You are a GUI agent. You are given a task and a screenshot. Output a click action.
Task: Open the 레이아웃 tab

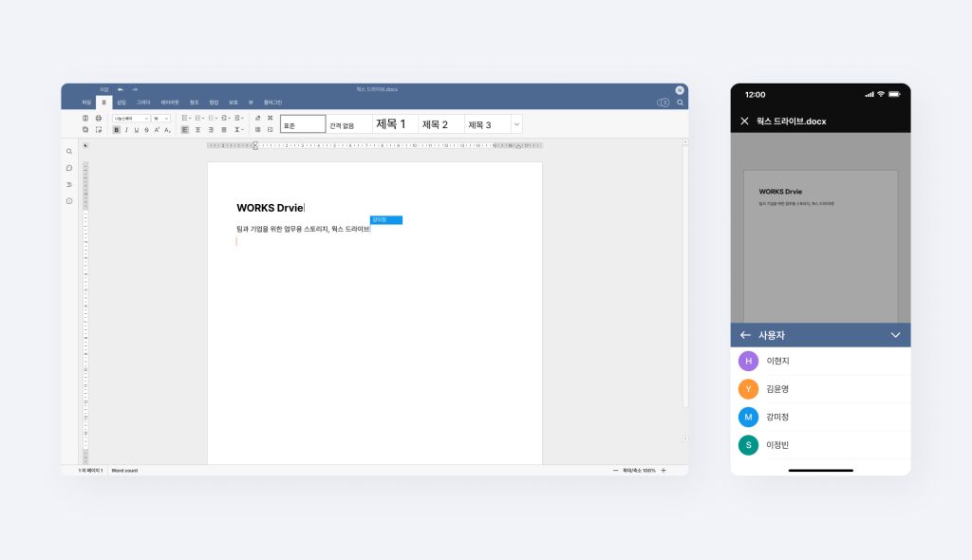pyautogui.click(x=170, y=102)
